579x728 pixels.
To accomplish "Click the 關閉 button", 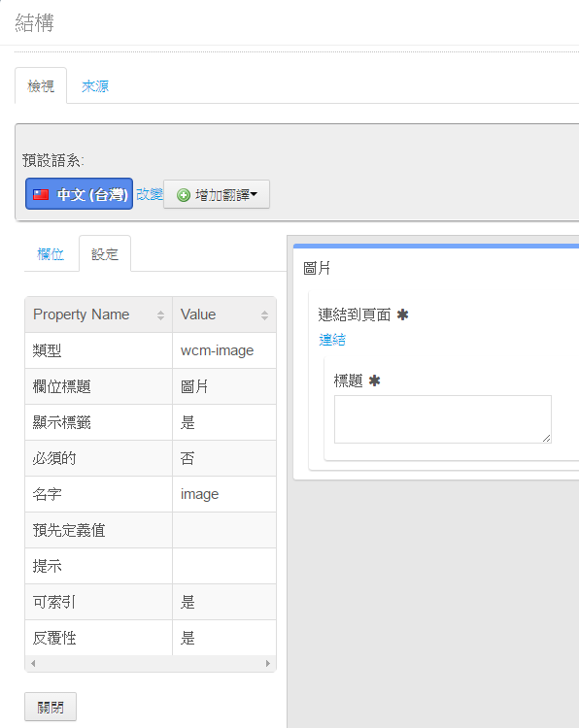I will pyautogui.click(x=51, y=707).
